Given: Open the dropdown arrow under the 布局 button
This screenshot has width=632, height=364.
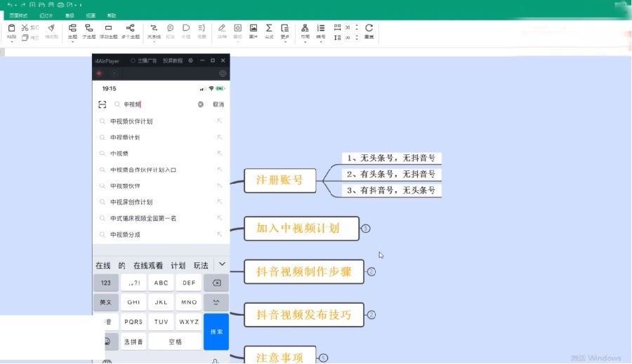Looking at the screenshot, I should tap(305, 41).
